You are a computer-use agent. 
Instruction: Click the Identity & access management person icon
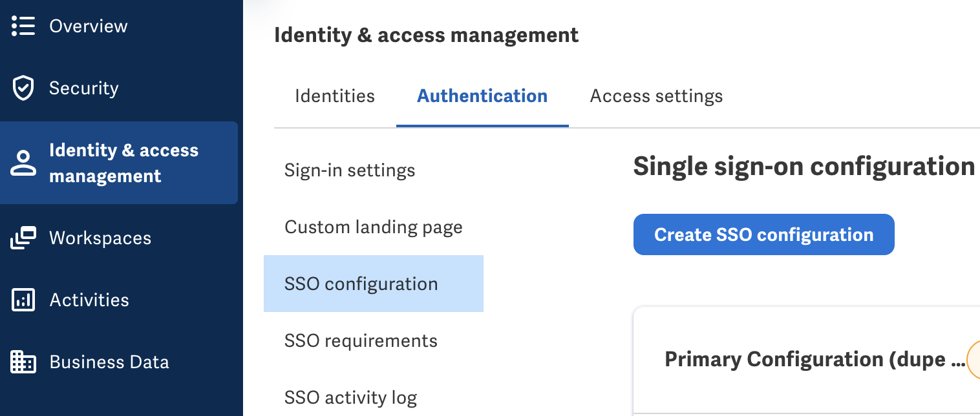pos(23,163)
